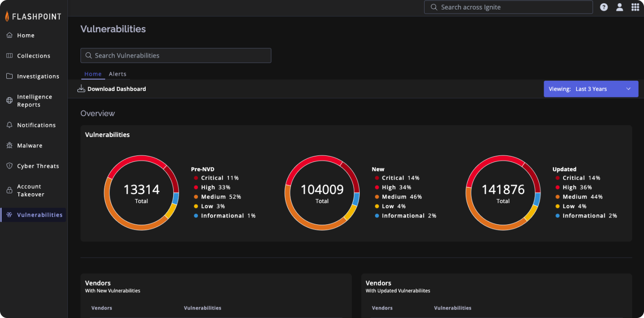Click the Investigations folder icon
The width and height of the screenshot is (644, 318).
9,76
